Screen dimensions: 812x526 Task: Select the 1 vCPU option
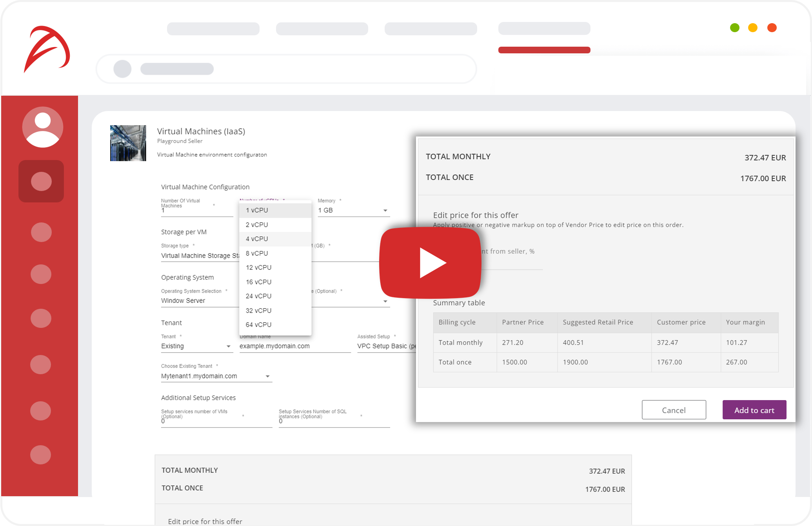pos(275,210)
